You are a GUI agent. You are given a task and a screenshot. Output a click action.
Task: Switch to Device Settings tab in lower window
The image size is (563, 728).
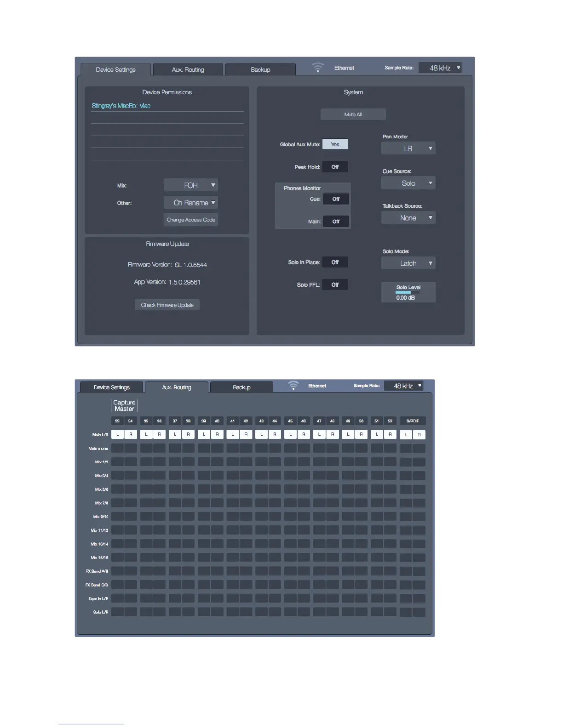click(111, 387)
